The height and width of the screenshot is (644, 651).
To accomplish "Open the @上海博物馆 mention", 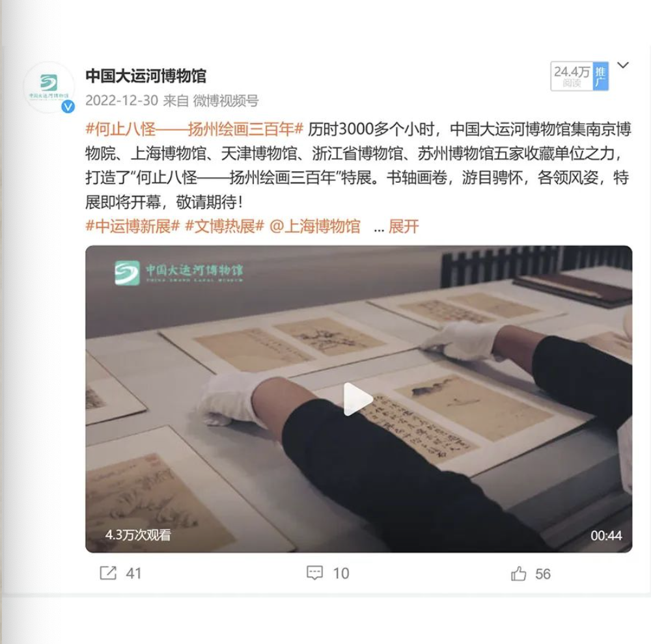I will click(x=314, y=226).
